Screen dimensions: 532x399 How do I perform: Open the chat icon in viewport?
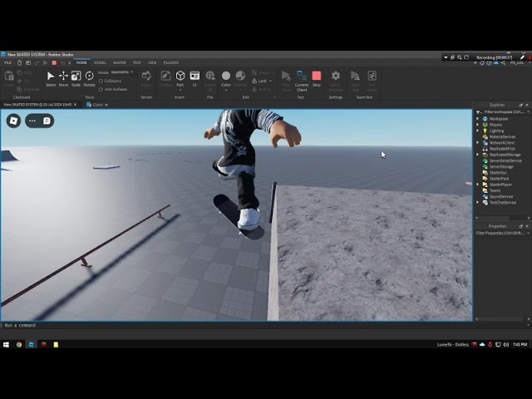pos(47,121)
